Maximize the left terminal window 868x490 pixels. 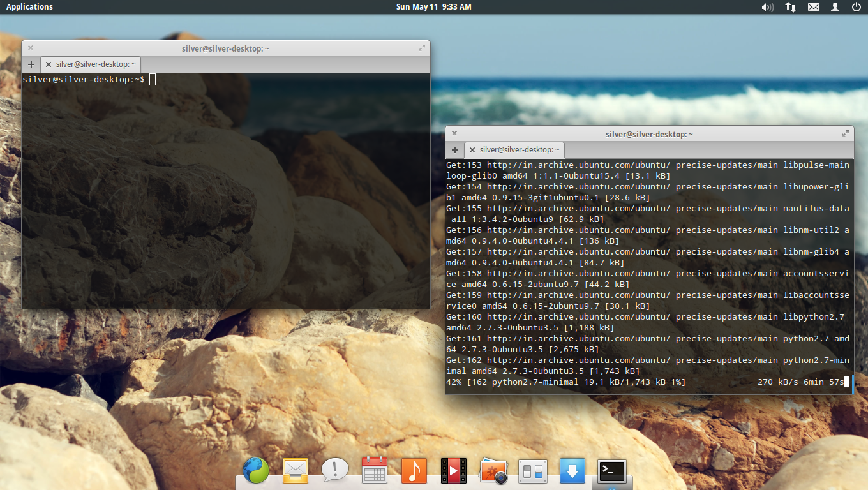pos(421,48)
